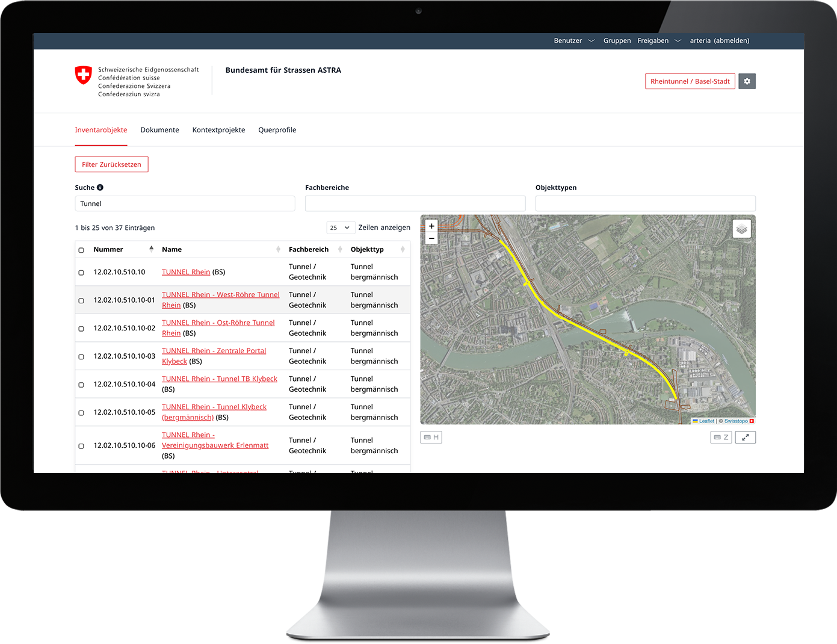Click into the Fachbereiche filter field
This screenshot has height=644, width=837.
(415, 203)
